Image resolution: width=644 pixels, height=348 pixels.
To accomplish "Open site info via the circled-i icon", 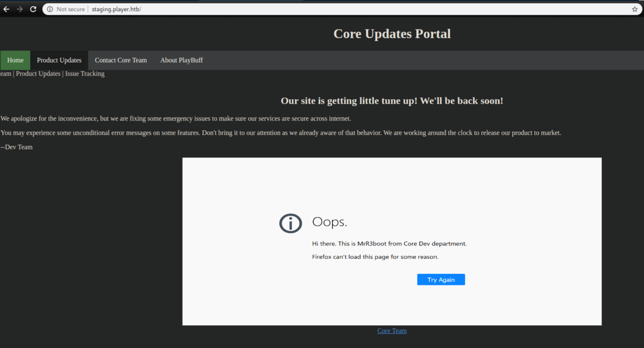I will 50,9.
